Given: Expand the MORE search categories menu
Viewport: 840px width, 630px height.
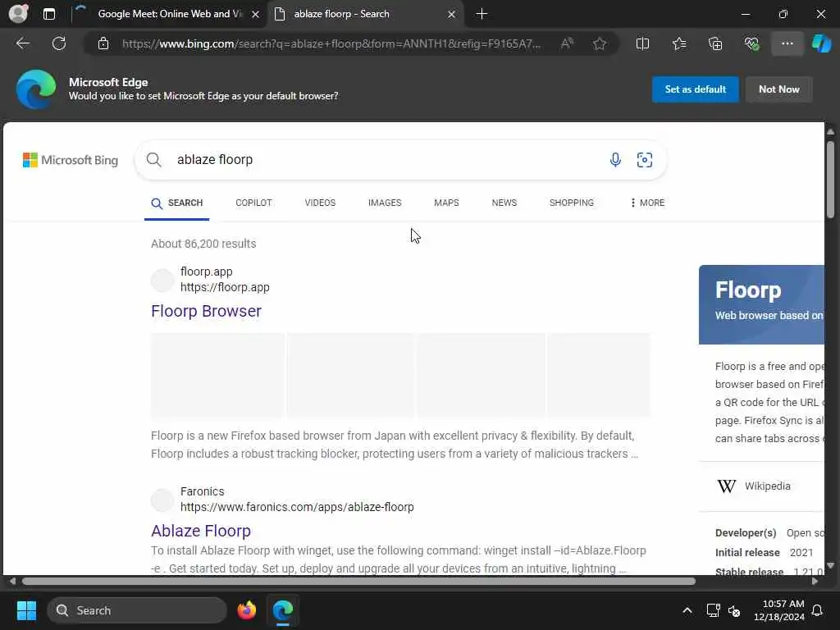Looking at the screenshot, I should pos(647,203).
